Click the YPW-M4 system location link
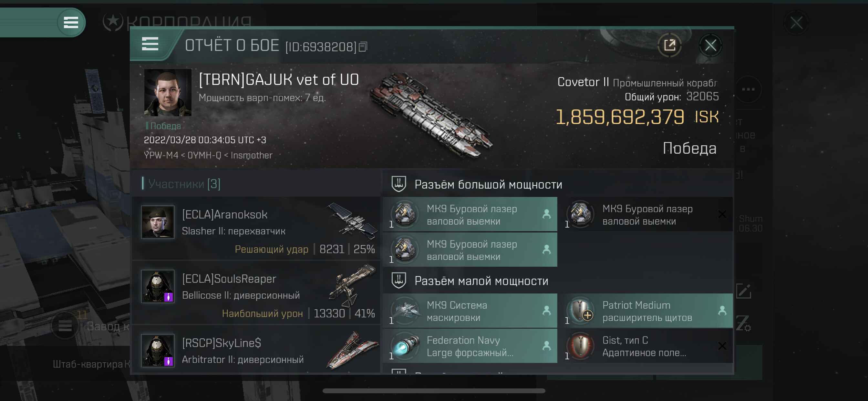The height and width of the screenshot is (401, 868). click(161, 155)
